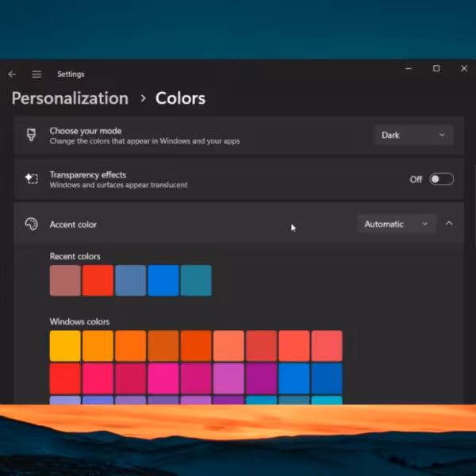Select the deep purple Windows color in second row
The image size is (476, 476).
point(261,378)
